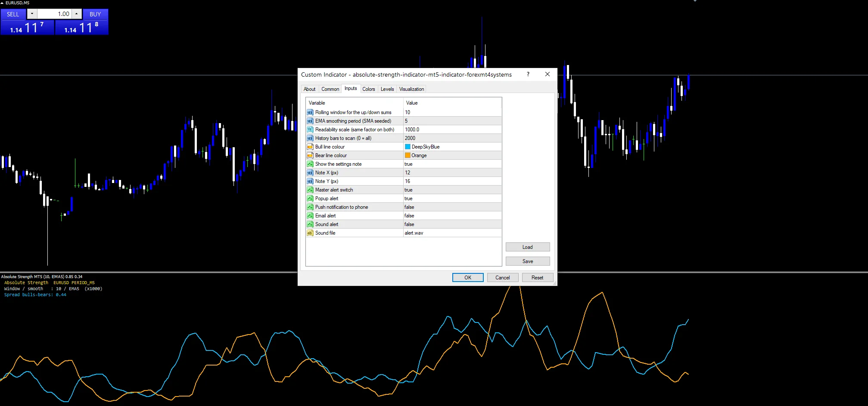Load an input preset with Load button

pos(527,247)
